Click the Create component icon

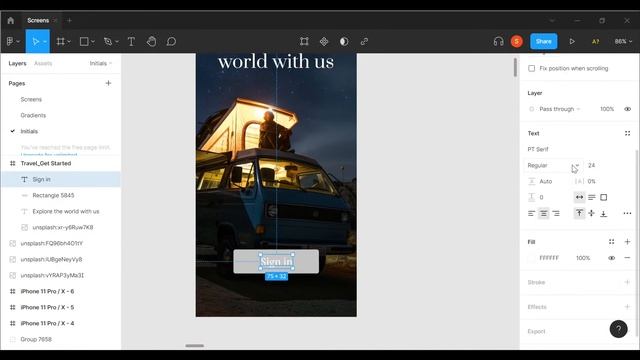point(324,41)
